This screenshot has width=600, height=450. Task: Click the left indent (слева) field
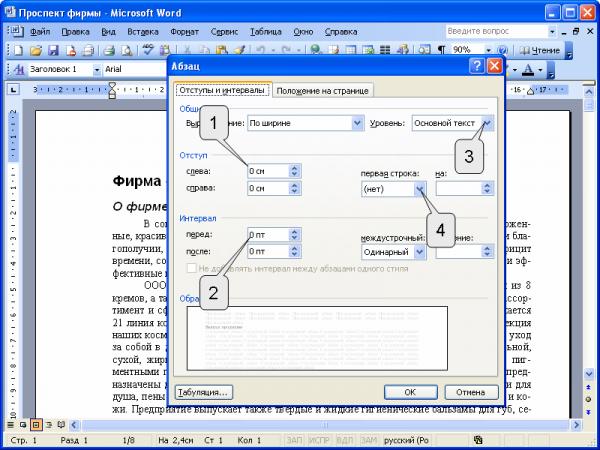(x=268, y=171)
